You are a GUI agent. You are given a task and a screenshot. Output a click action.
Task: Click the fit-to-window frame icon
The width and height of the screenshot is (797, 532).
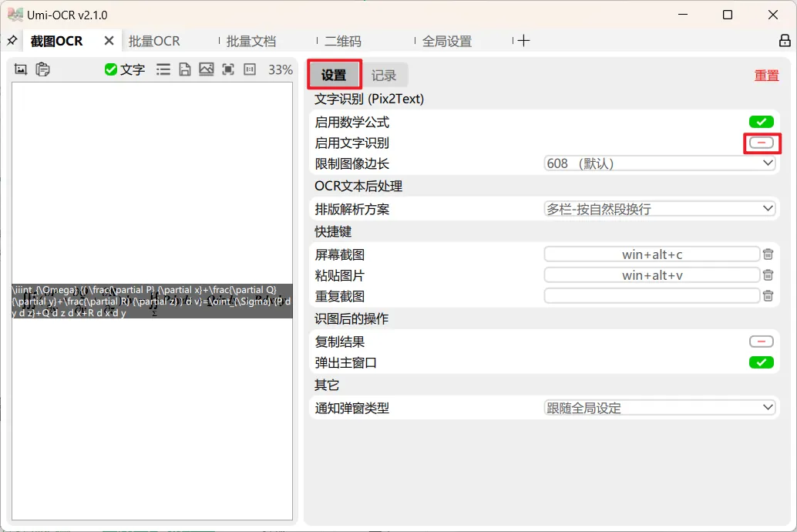pyautogui.click(x=228, y=69)
